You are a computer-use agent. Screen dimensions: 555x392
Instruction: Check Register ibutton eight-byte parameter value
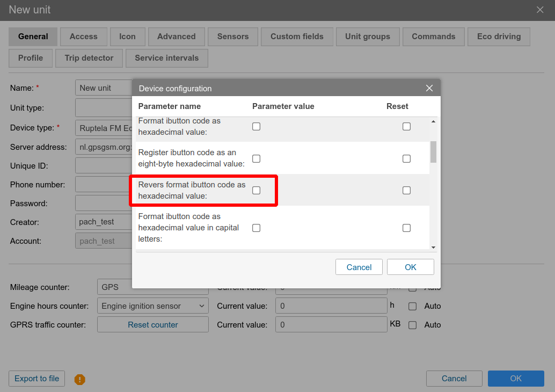tap(257, 159)
